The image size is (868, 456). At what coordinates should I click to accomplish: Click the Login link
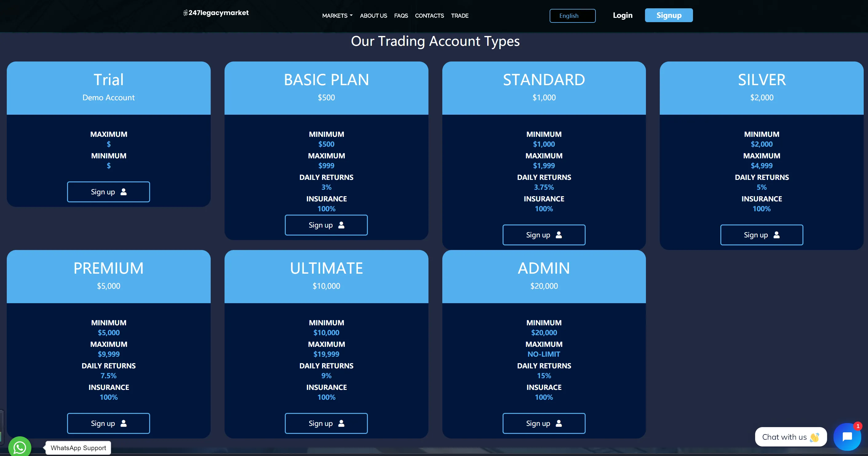pos(622,15)
